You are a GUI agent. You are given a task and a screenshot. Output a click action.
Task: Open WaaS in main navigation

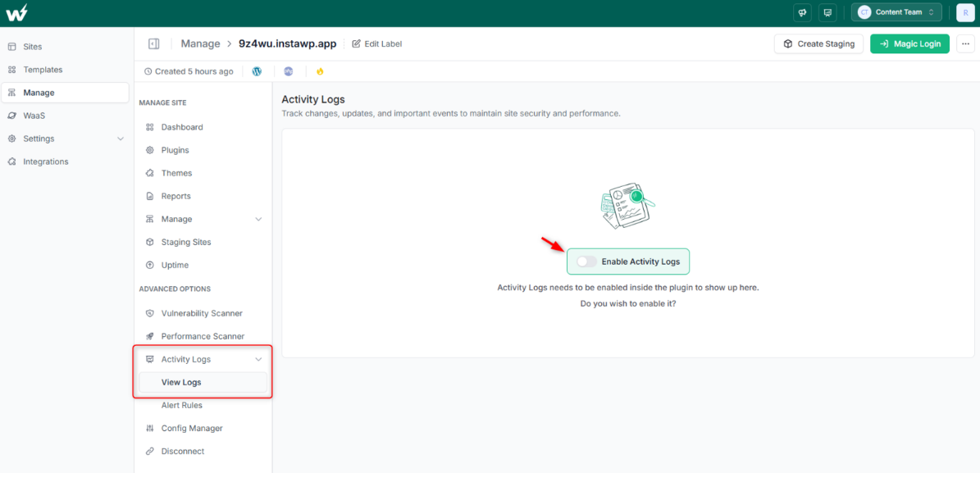point(65,116)
